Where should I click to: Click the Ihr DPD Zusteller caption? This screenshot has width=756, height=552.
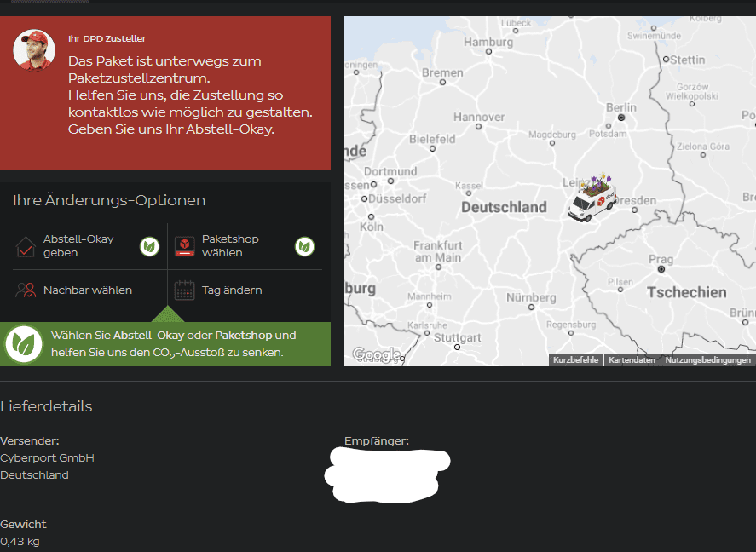pyautogui.click(x=107, y=38)
